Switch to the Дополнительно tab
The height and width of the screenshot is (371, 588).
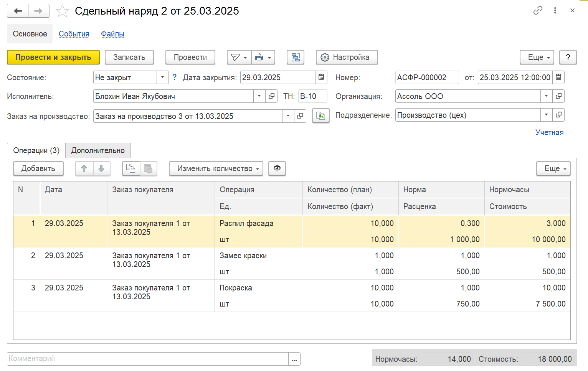[x=98, y=150]
